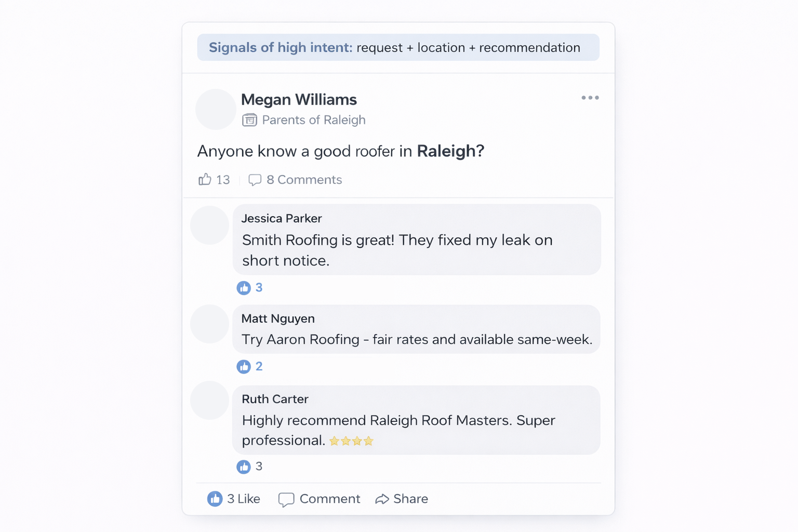The image size is (798, 532).
Task: Click Megan Williams' profile avatar
Action: (215, 110)
